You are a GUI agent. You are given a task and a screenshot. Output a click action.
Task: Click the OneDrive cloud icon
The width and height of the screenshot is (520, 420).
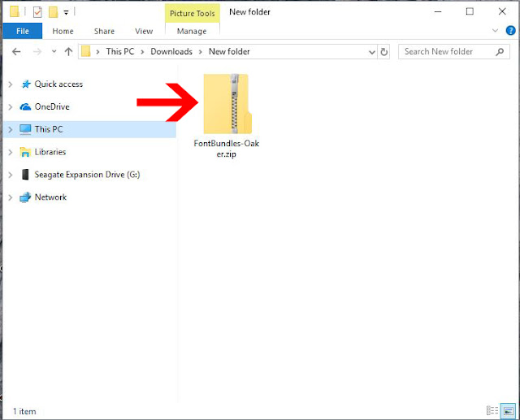[25, 106]
